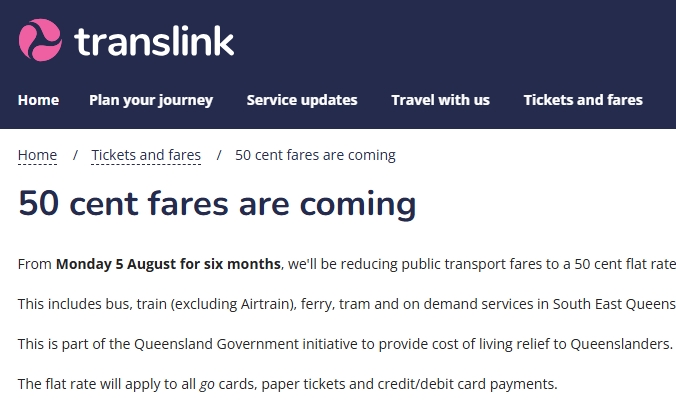Viewport: 676px width, 408px height.
Task: Select Tickets and fares in top navigation
Action: tap(583, 100)
